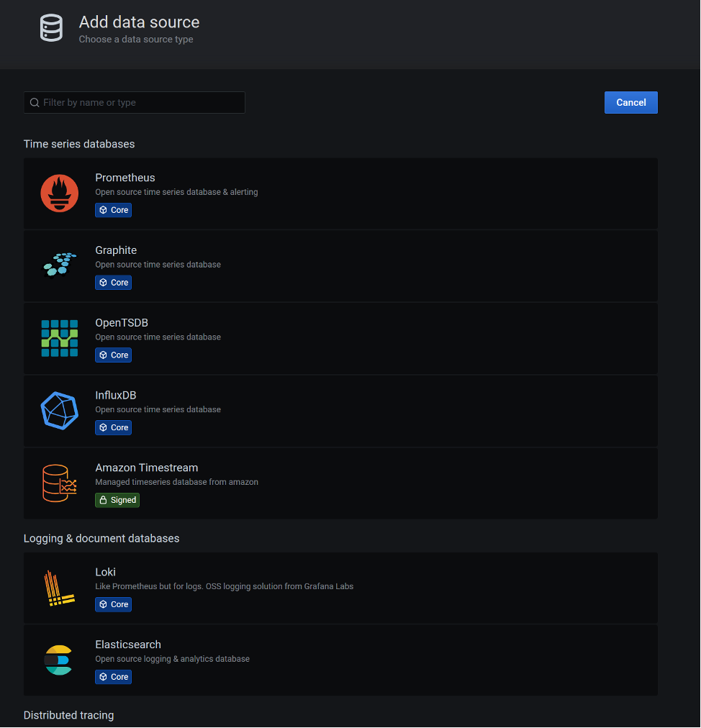Image resolution: width=701 pixels, height=728 pixels.
Task: Choose the Amazon Timestream database icon
Action: click(60, 483)
